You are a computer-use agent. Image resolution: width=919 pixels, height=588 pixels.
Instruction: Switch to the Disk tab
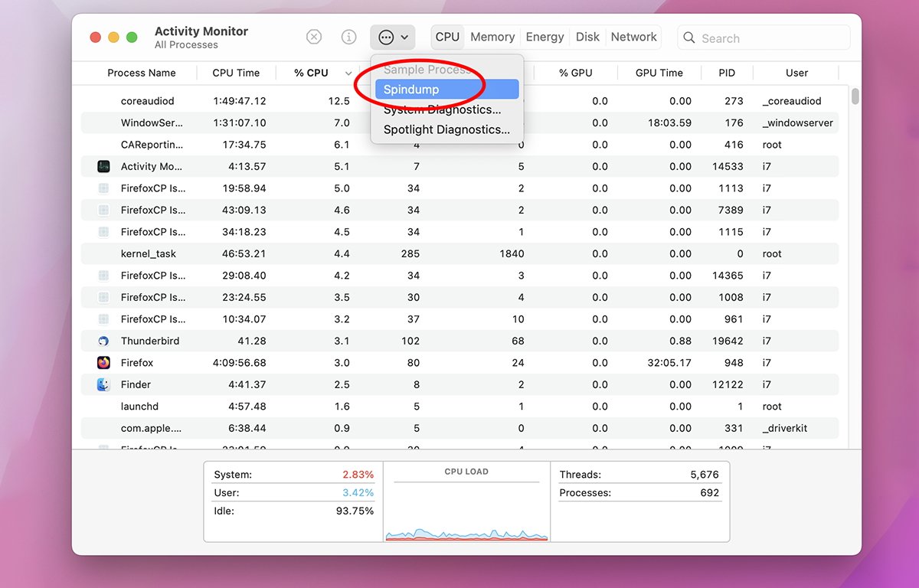click(x=588, y=37)
